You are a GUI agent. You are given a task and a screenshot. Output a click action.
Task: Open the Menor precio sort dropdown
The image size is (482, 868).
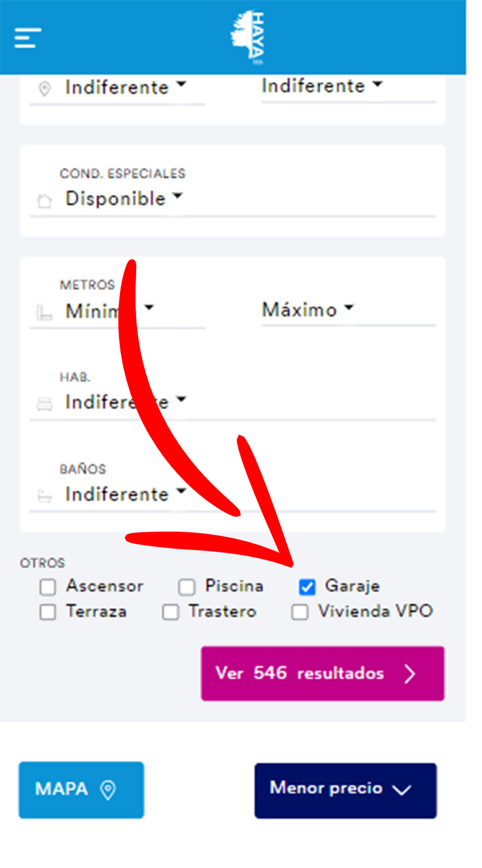pyautogui.click(x=345, y=790)
